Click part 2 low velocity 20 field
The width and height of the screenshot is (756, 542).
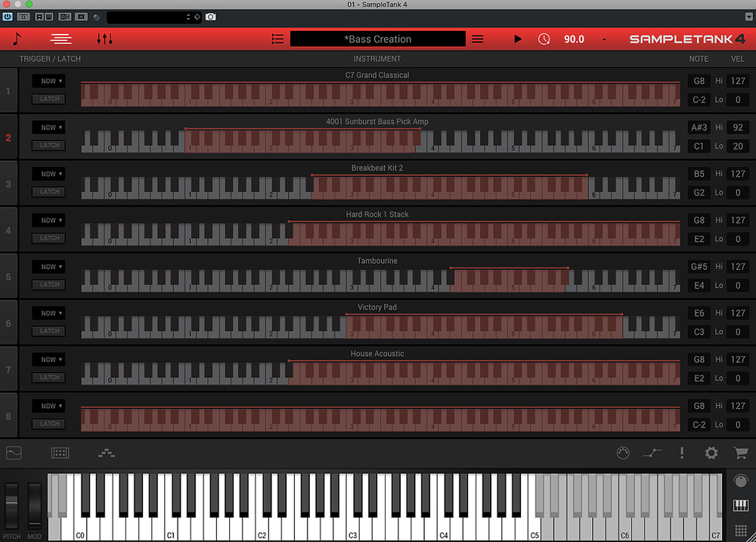[x=738, y=146]
